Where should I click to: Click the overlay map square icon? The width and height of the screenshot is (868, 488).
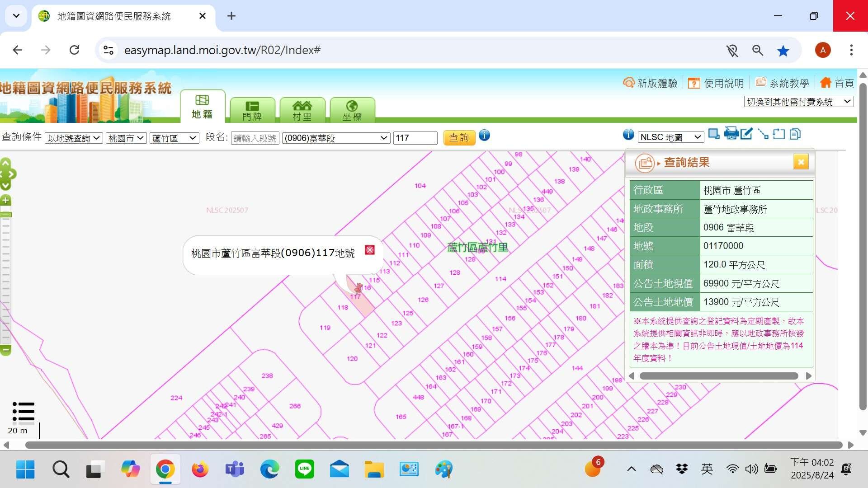coord(714,134)
